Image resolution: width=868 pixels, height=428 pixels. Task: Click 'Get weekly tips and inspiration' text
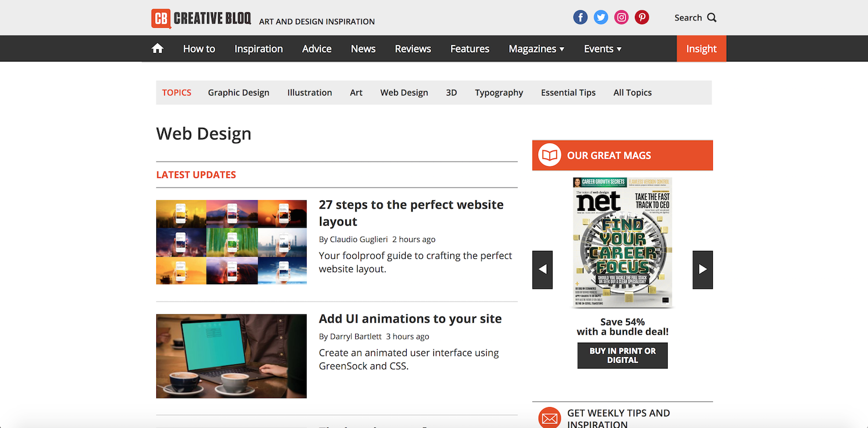click(x=619, y=418)
